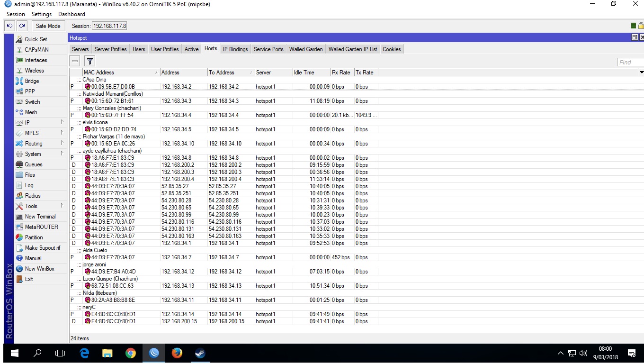The height and width of the screenshot is (364, 644).
Task: Open the Radius menu
Action: [x=33, y=196]
